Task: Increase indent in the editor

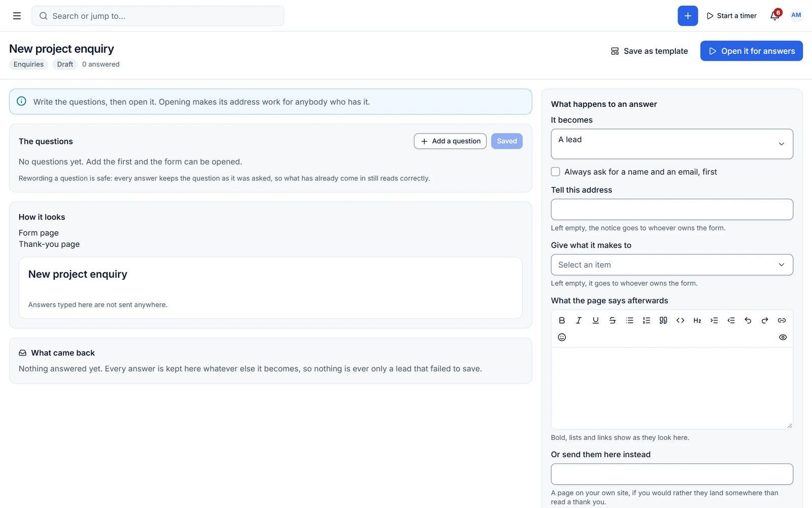Action: click(x=714, y=320)
